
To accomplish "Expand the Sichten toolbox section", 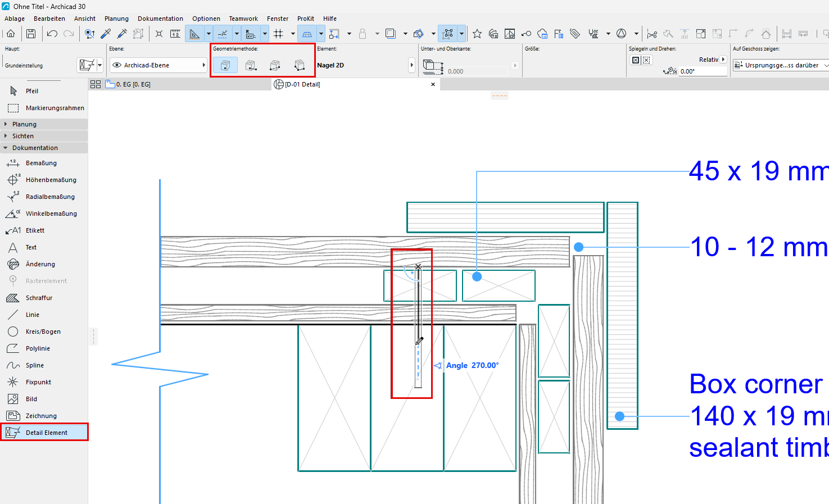I will [x=44, y=136].
